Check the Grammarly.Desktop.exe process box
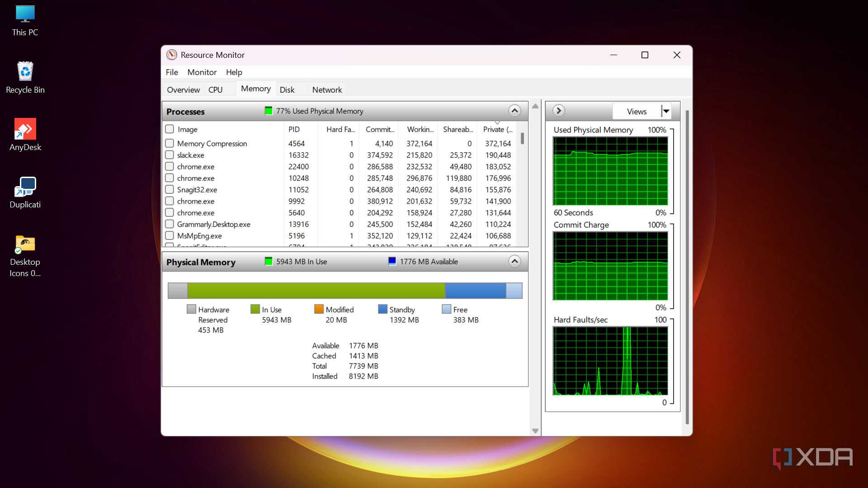The height and width of the screenshot is (488, 868). [170, 224]
